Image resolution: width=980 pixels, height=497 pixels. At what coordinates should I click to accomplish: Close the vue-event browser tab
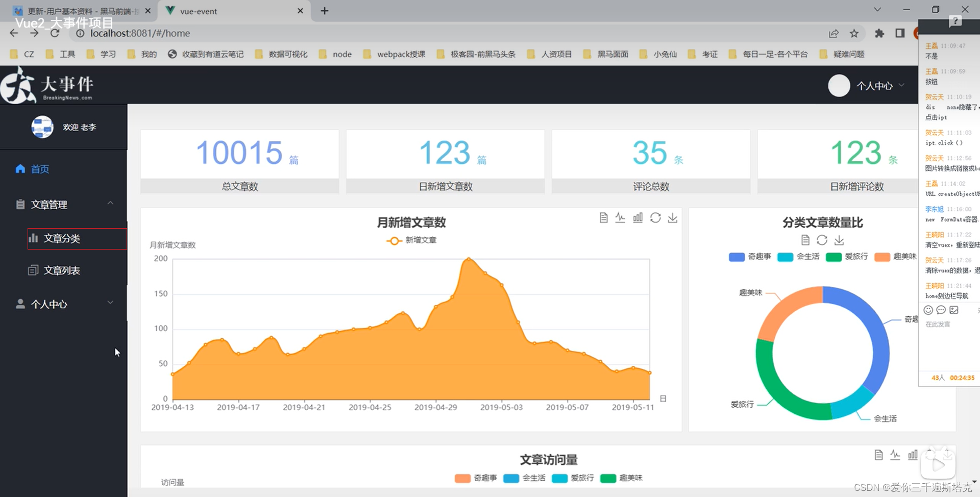[x=300, y=11]
